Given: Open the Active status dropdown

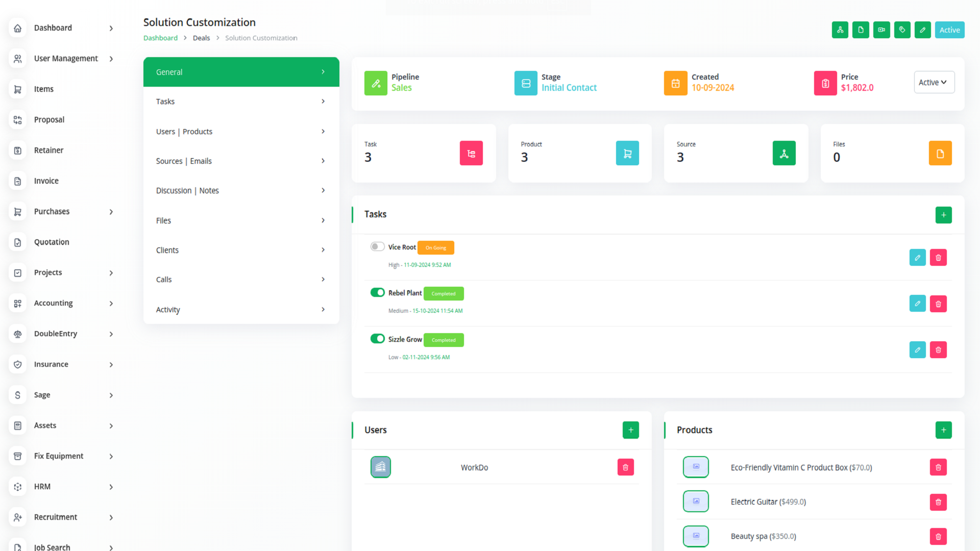Looking at the screenshot, I should [x=934, y=83].
